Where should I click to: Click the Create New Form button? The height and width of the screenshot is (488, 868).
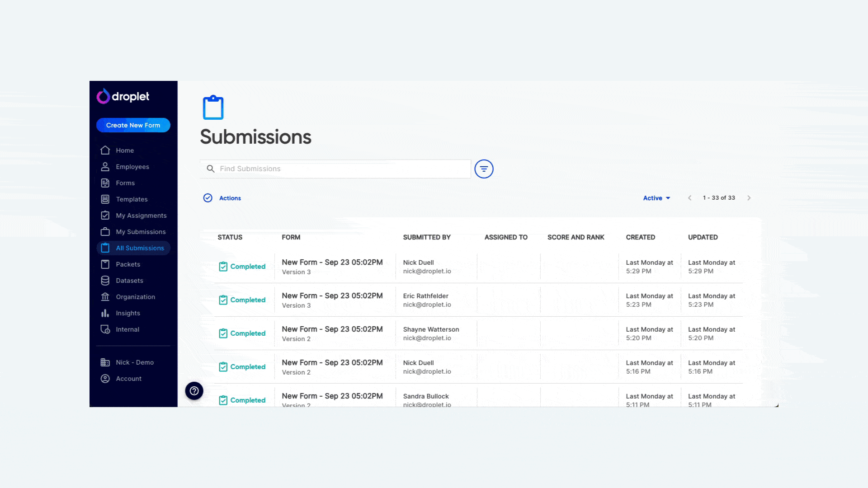[133, 125]
